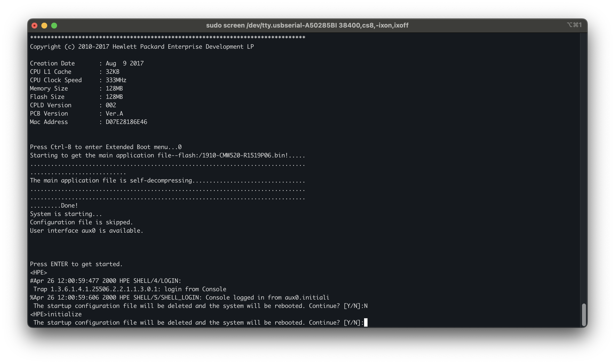Viewport: 615px width, 364px height.
Task: Click the 'Press Ctrl-B to enter Extended Boot menu' line
Action: (x=106, y=147)
